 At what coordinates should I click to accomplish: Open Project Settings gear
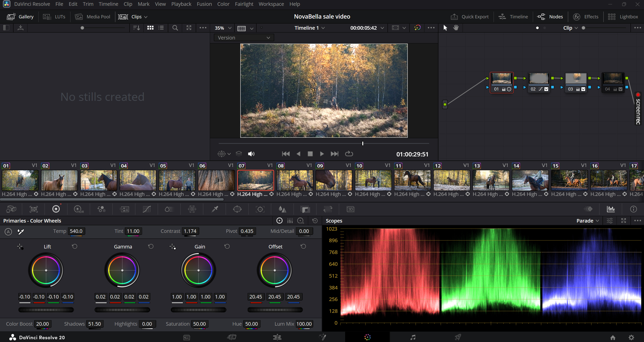pos(631,337)
